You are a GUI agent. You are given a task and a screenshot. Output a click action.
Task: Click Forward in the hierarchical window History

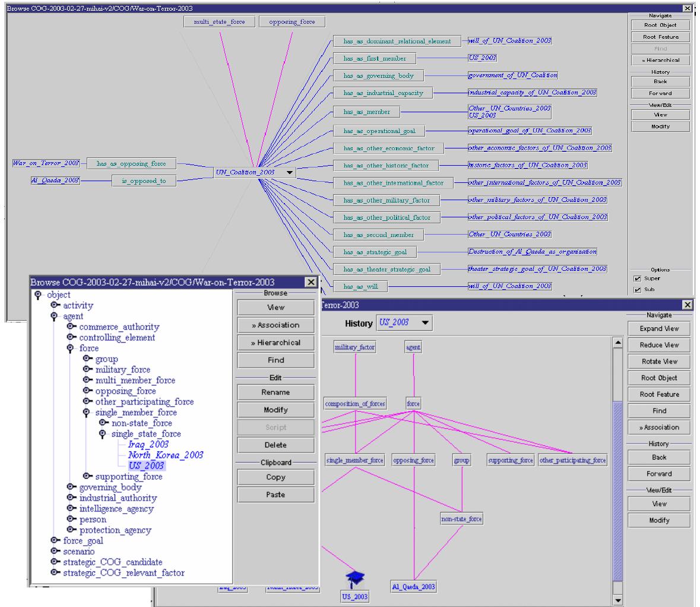click(x=659, y=474)
